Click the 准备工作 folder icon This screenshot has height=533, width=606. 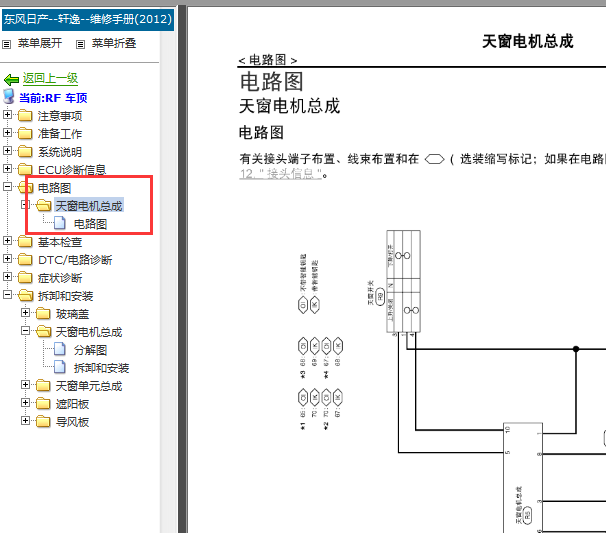pyautogui.click(x=25, y=133)
